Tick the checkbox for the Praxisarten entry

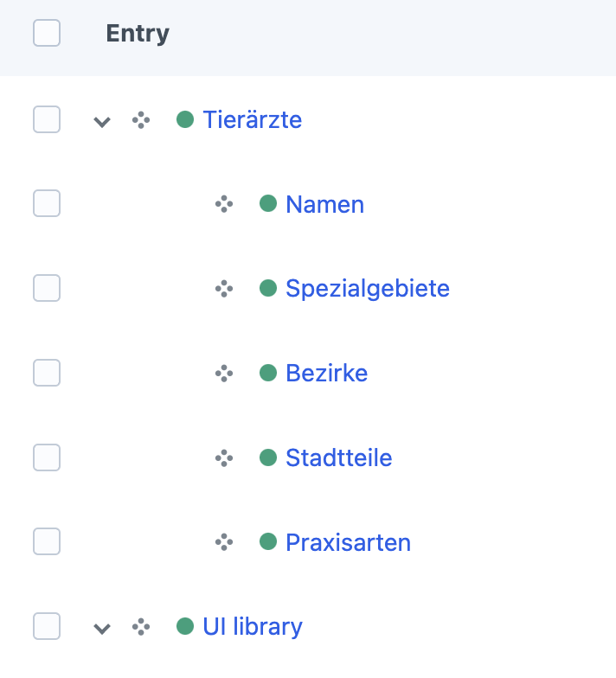[x=47, y=541]
